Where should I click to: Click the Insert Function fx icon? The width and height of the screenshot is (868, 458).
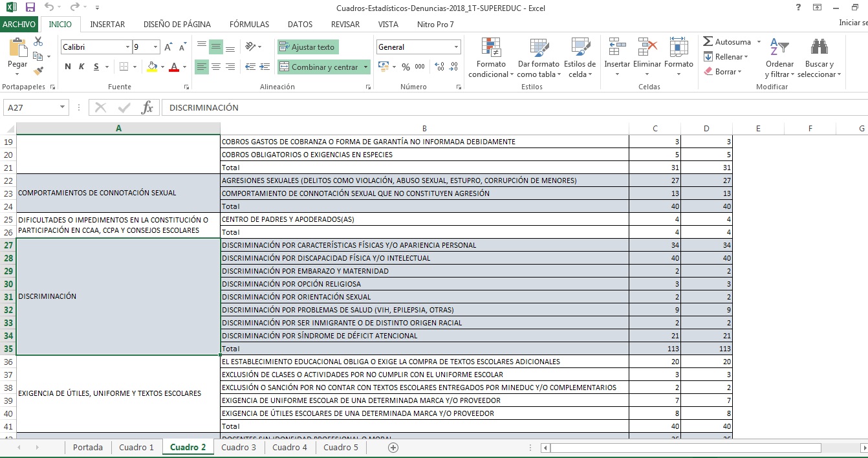(x=147, y=108)
